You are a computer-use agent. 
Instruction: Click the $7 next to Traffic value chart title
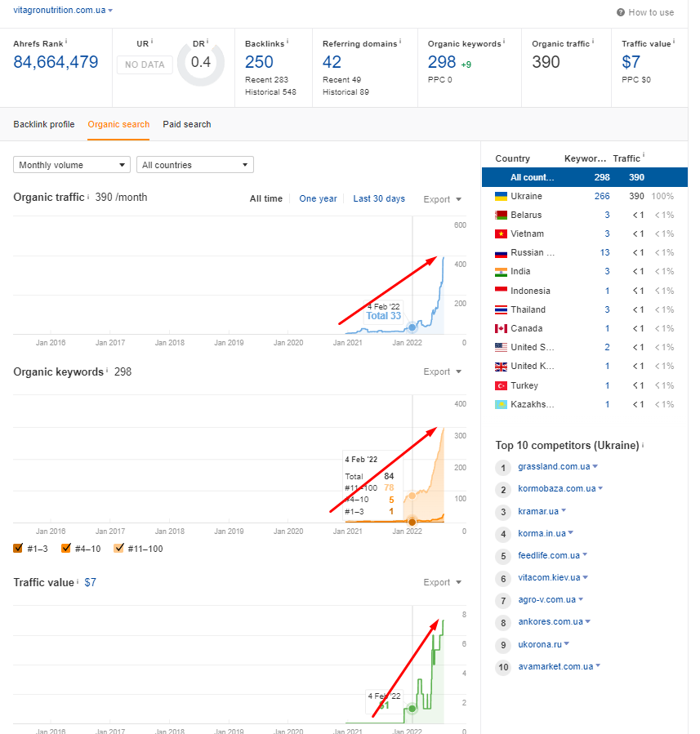coord(90,582)
